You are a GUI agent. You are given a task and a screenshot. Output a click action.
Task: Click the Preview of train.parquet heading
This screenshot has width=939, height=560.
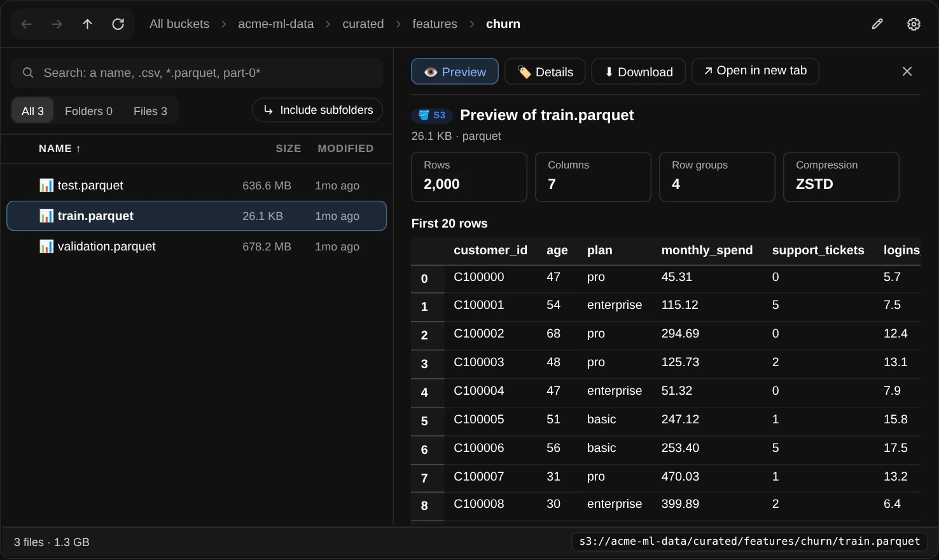point(547,115)
